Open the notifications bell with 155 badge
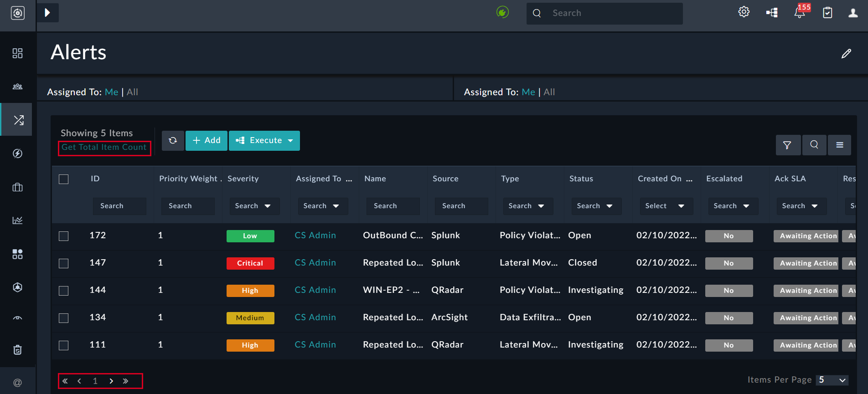This screenshot has width=868, height=394. click(800, 12)
